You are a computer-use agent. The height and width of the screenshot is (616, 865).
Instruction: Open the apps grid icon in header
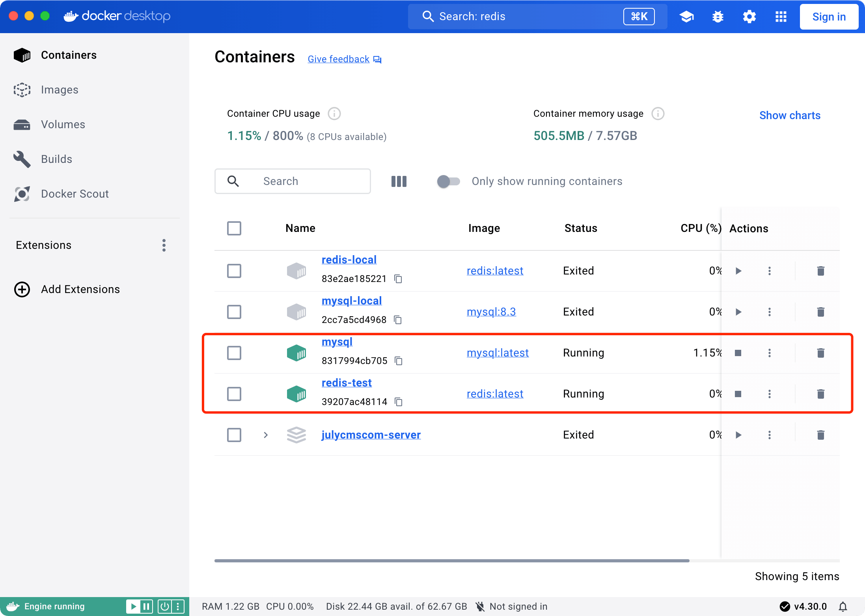coord(781,17)
